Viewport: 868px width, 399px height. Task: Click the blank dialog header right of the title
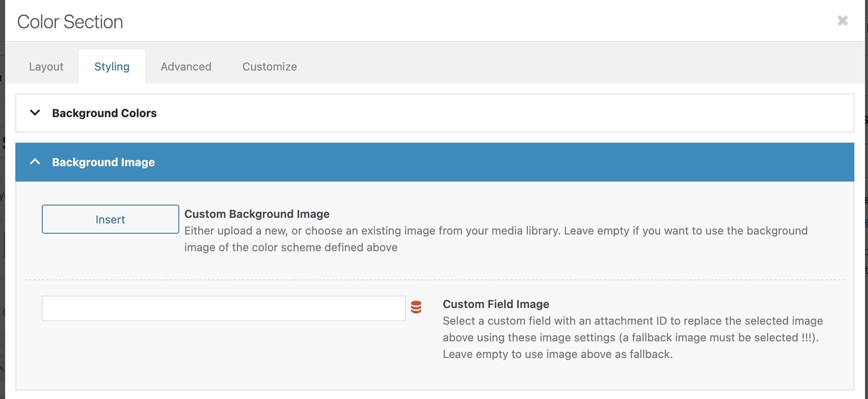469,21
